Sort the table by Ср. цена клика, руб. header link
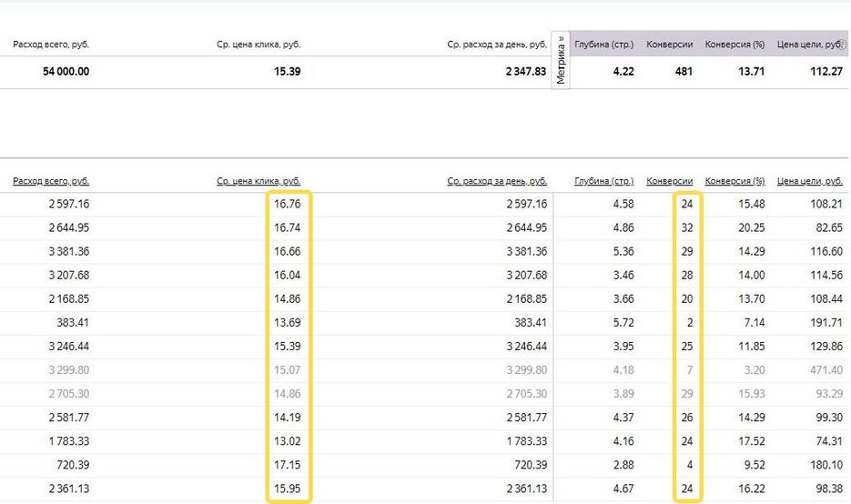The width and height of the screenshot is (851, 504). [x=258, y=181]
